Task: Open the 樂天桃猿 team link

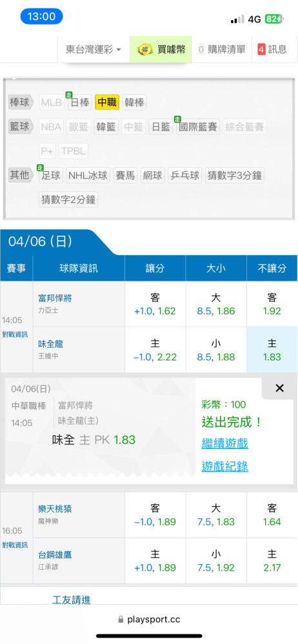Action: (55, 509)
